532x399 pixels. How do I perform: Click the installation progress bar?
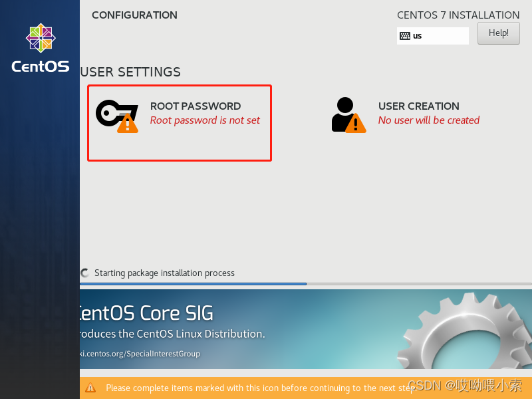click(x=306, y=284)
